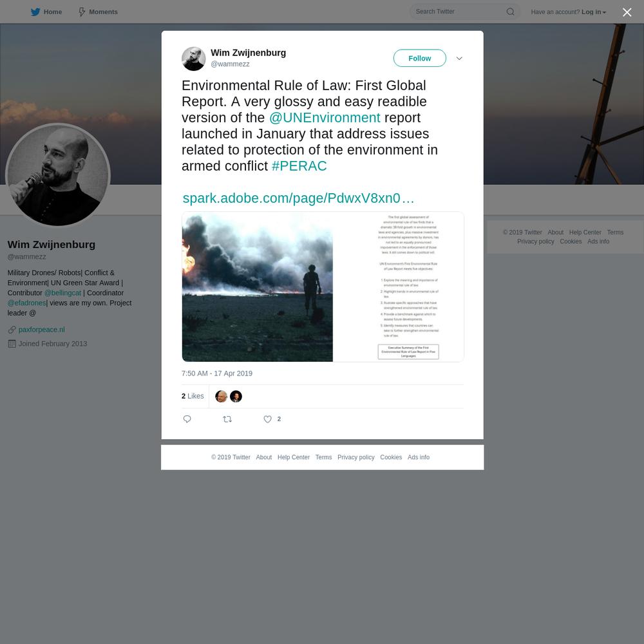The width and height of the screenshot is (644, 644).
Task: View the first liker's avatar
Action: pos(221,396)
